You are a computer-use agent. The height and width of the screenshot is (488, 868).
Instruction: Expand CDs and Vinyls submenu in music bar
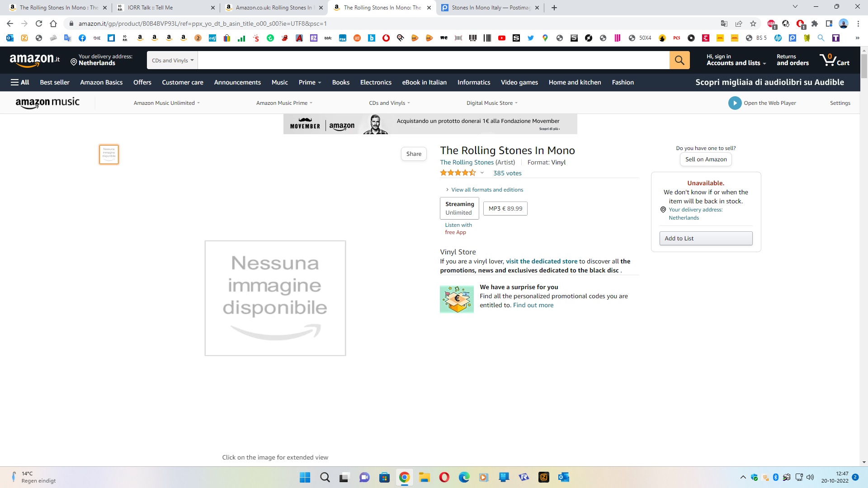390,103
